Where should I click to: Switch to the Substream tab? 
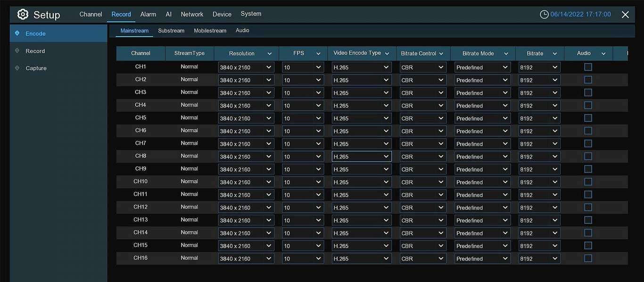tap(171, 30)
